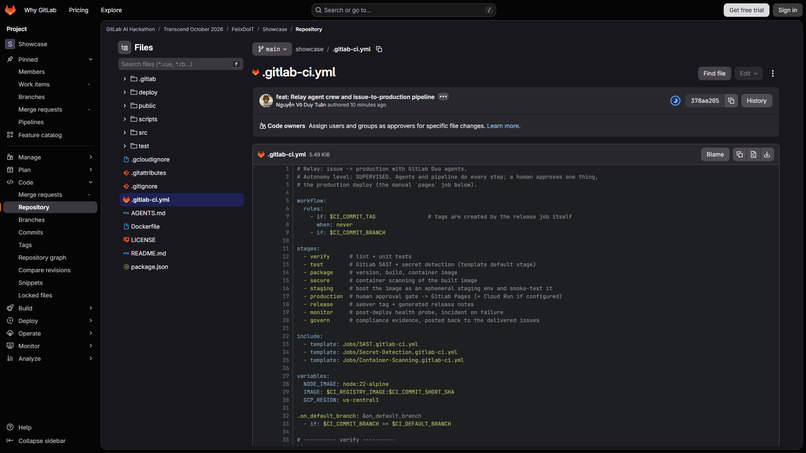
Task: Open commit title link about Relay agent crew
Action: click(x=355, y=97)
